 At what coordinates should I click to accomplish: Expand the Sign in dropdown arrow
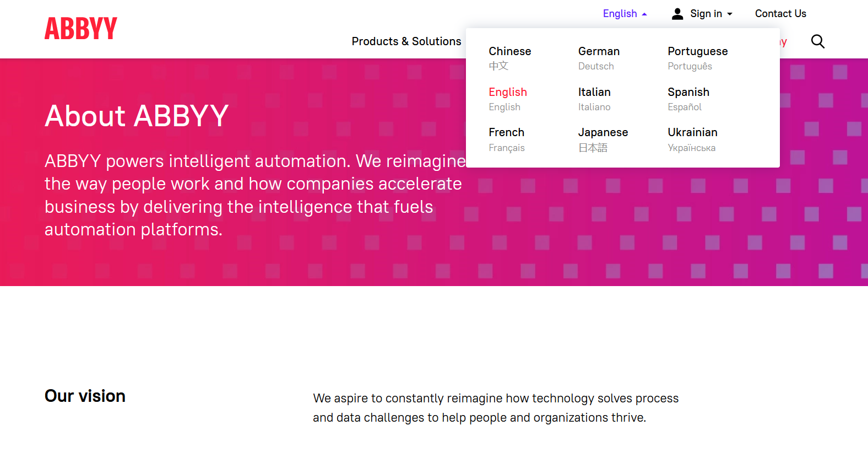pos(730,14)
